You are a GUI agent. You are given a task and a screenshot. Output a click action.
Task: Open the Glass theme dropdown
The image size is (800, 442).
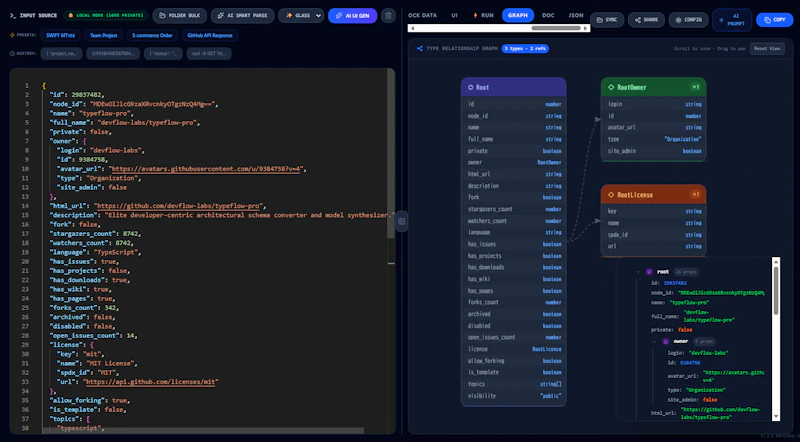click(301, 16)
